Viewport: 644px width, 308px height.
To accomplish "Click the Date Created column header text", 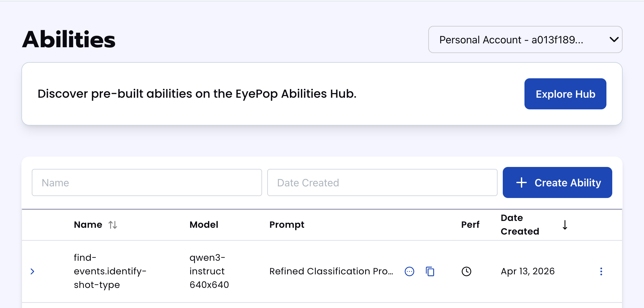I will click(x=520, y=225).
